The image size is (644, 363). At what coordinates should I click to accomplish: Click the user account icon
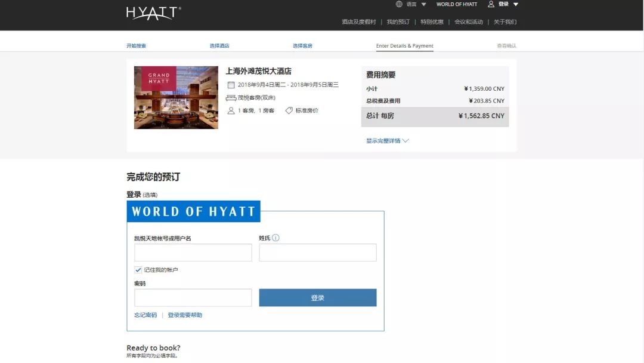tap(491, 4)
